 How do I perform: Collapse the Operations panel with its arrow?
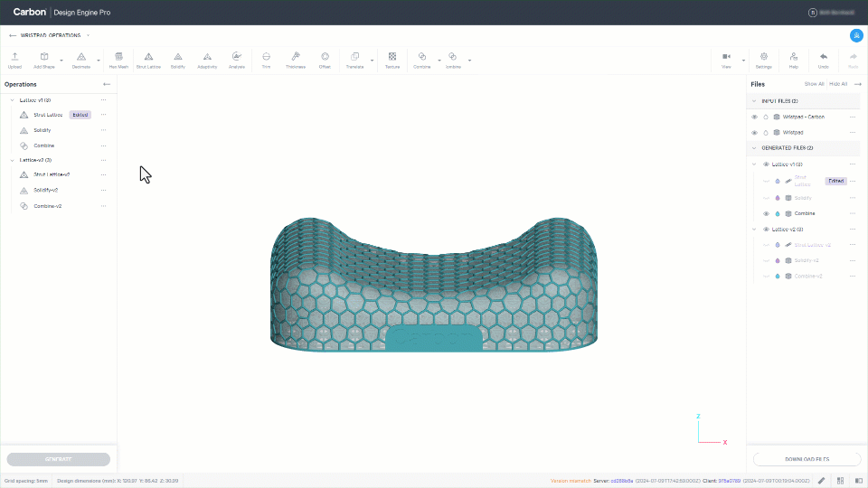(x=107, y=84)
